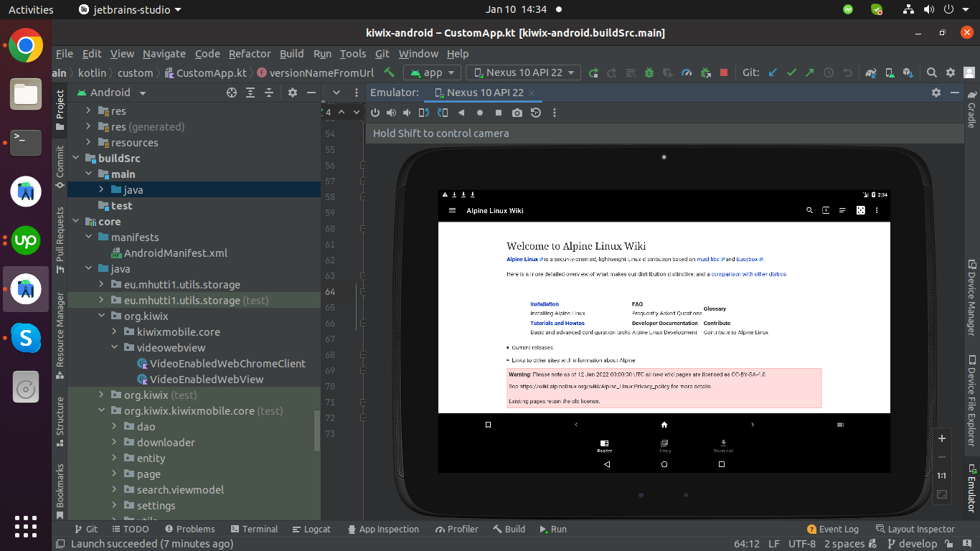Open emulator snapshots with the clock-arrow icon
The height and width of the screenshot is (551, 980).
click(534, 113)
